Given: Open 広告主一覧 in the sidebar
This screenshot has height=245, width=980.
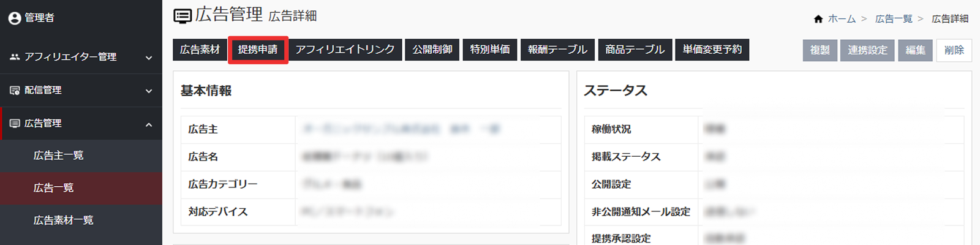Looking at the screenshot, I should pyautogui.click(x=81, y=156).
